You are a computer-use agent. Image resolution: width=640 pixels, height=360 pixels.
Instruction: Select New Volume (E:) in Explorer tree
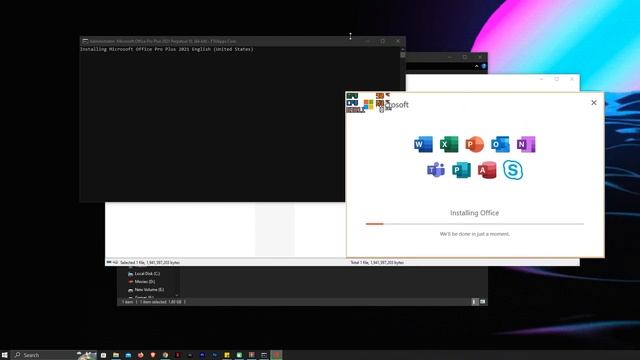(146, 290)
